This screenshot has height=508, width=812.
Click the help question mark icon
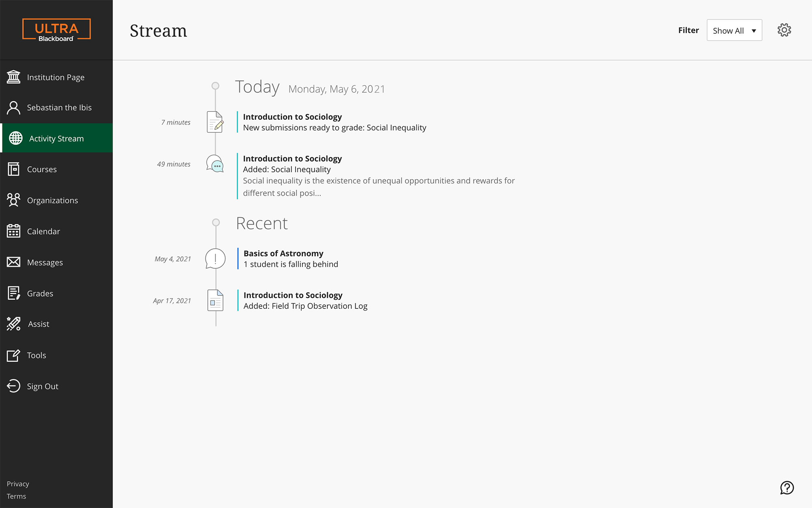[x=787, y=488]
